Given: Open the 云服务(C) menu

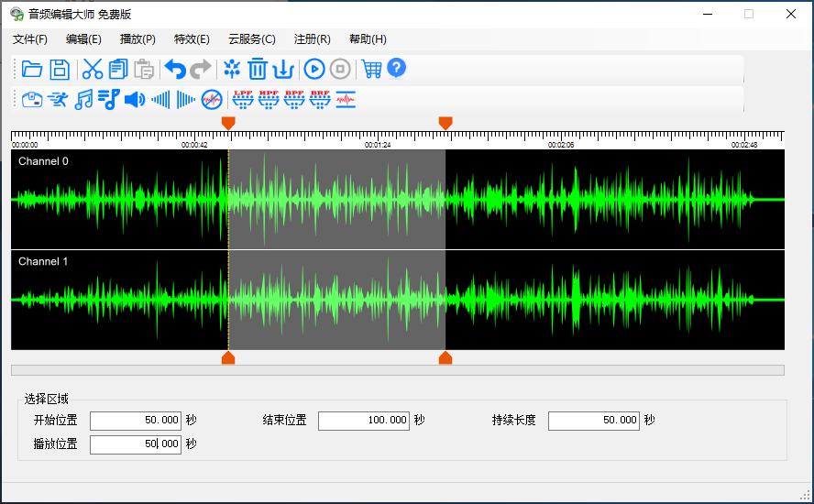Looking at the screenshot, I should pos(252,39).
